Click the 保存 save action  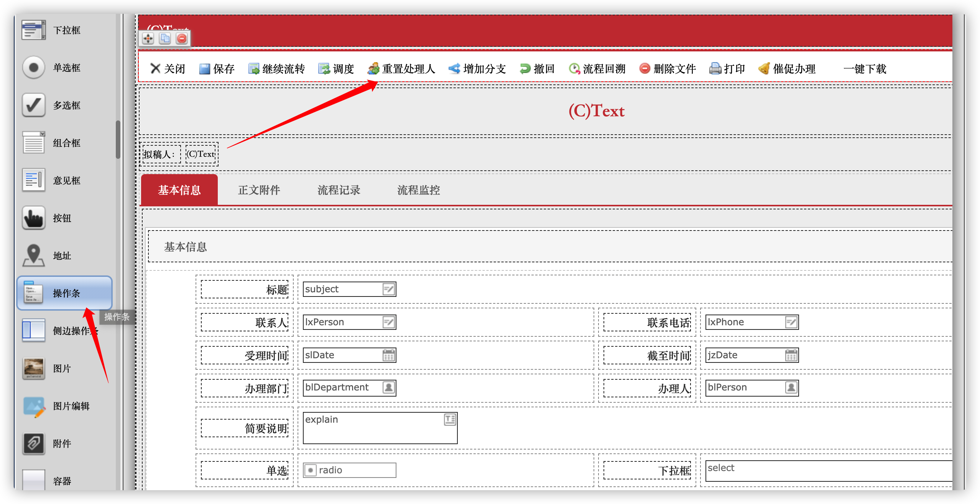tap(217, 69)
